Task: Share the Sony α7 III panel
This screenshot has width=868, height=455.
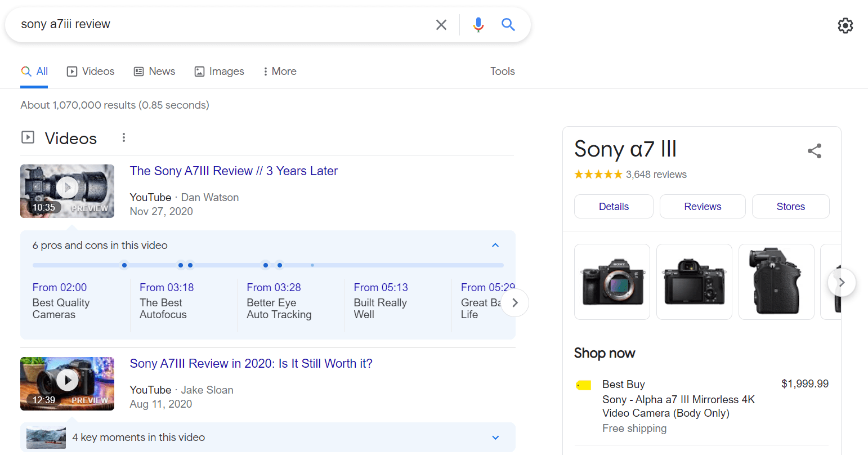Action: pos(815,150)
